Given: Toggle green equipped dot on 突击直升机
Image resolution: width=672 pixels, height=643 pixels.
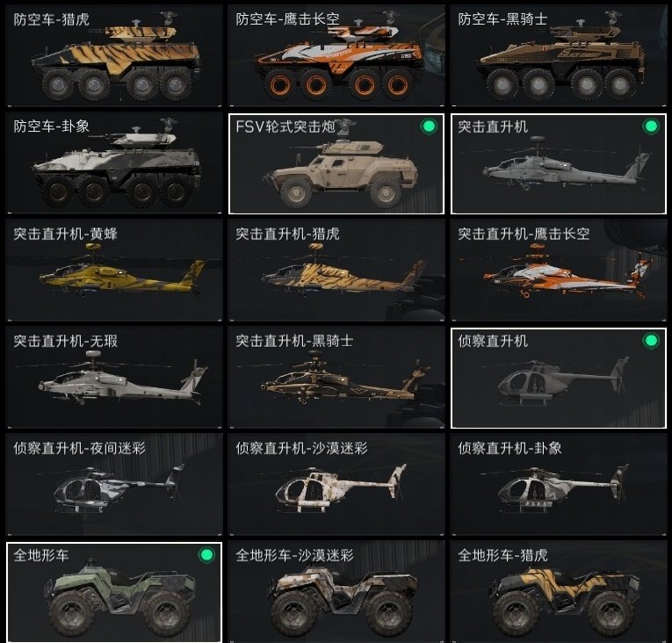Looking at the screenshot, I should pos(651,126).
